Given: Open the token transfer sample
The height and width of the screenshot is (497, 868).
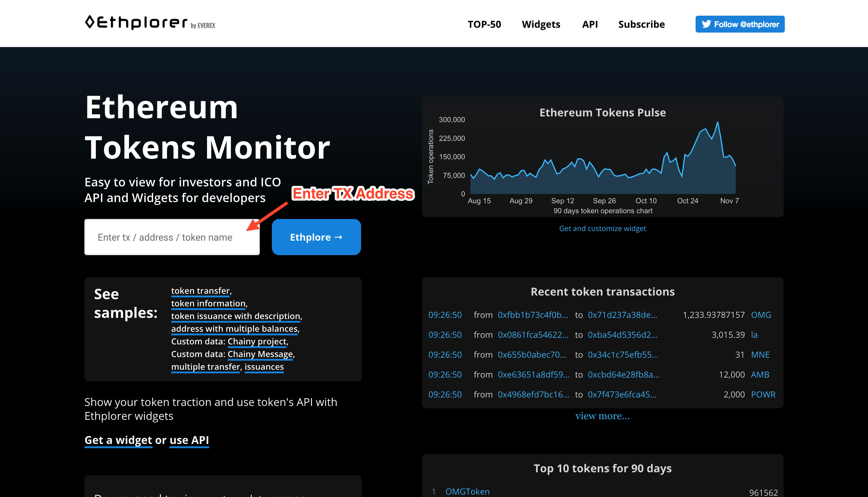Looking at the screenshot, I should [x=200, y=291].
